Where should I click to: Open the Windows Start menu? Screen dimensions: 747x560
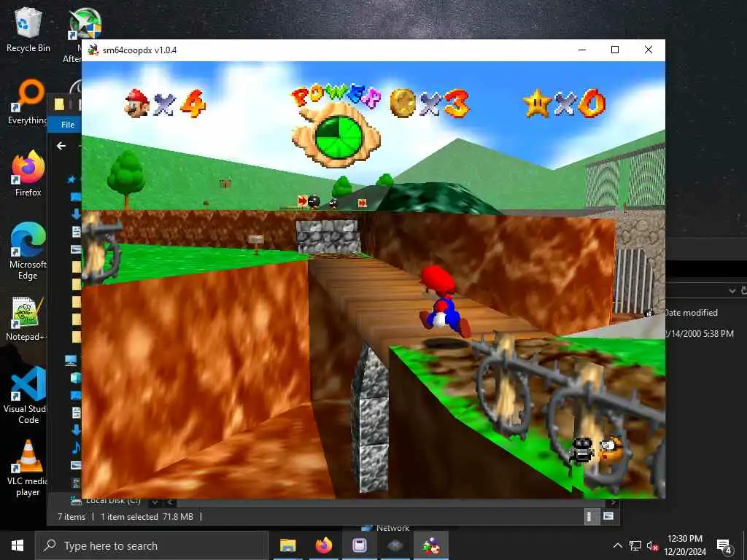coord(18,545)
